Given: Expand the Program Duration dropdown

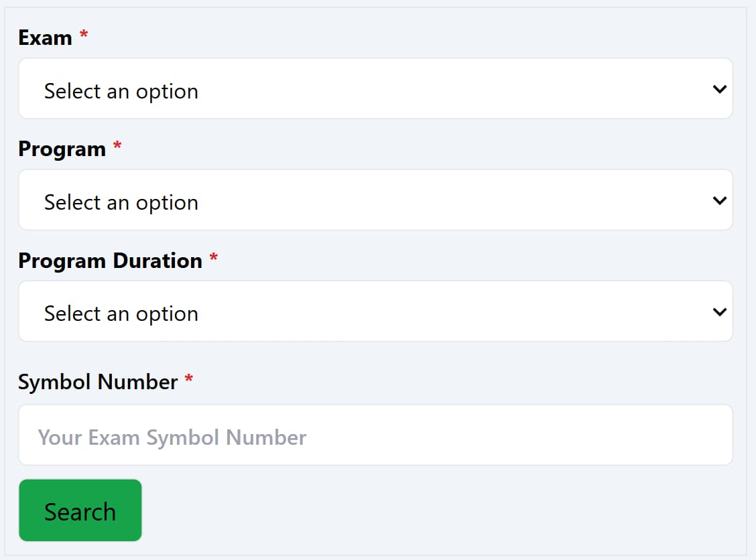Looking at the screenshot, I should [375, 311].
